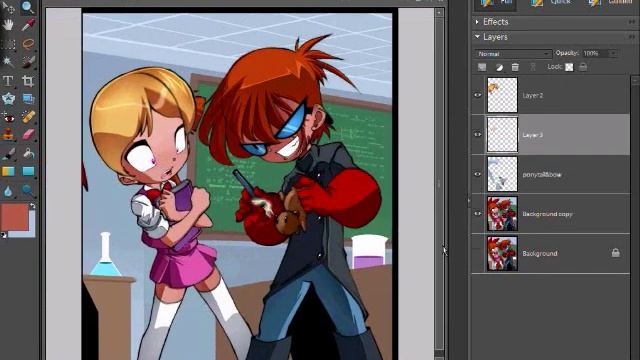Click the canvas scroll up arrow

[x=439, y=13]
